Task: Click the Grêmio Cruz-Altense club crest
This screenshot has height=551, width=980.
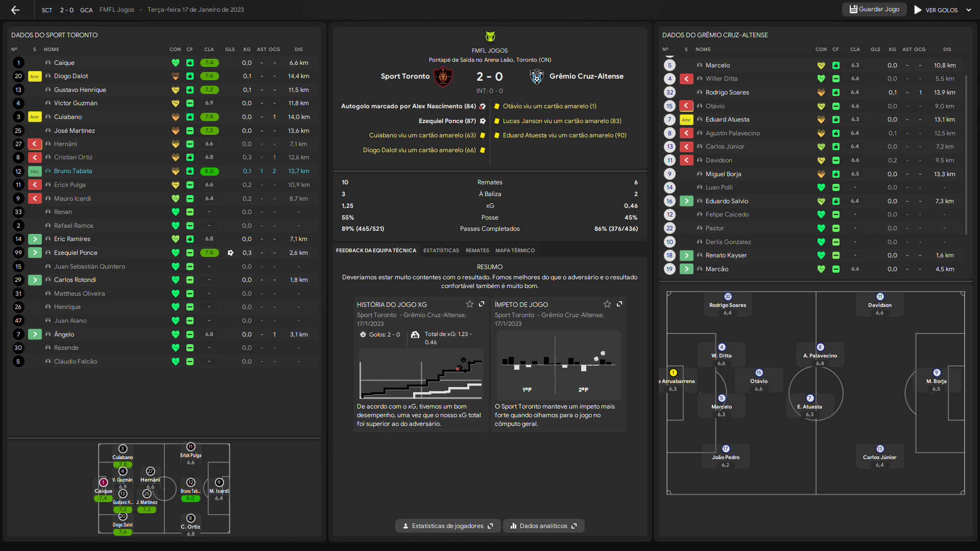Action: tap(537, 77)
